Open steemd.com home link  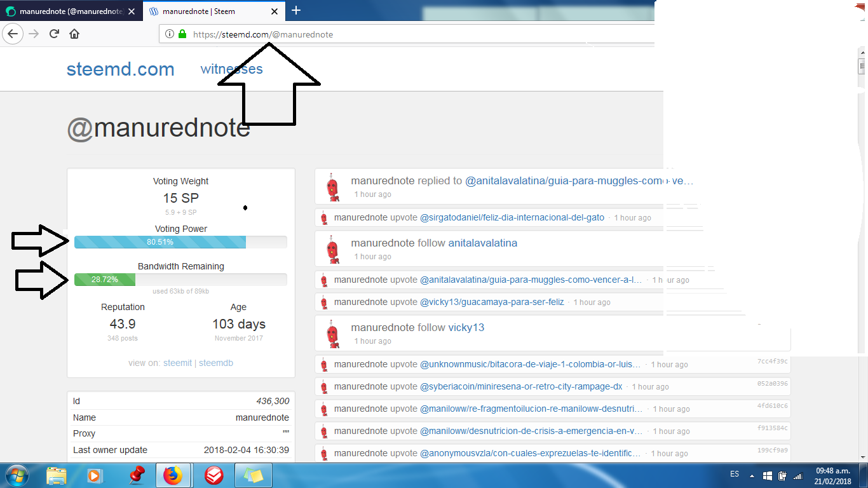pyautogui.click(x=121, y=69)
